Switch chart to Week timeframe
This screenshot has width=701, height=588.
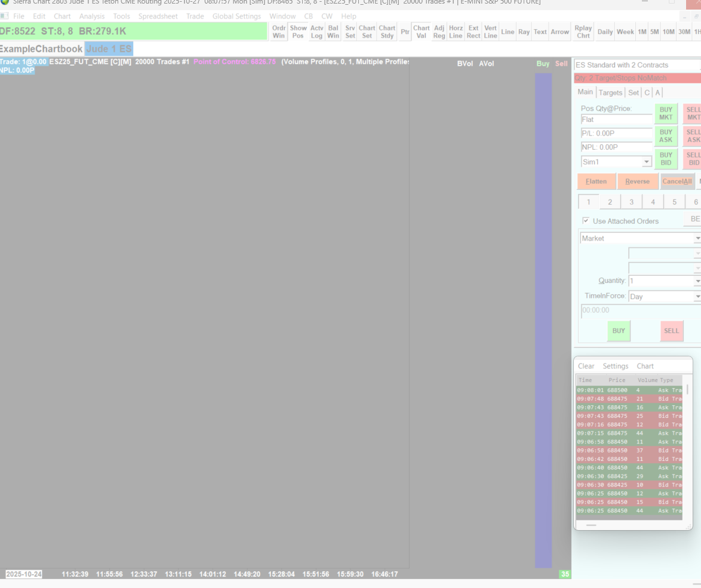(625, 32)
